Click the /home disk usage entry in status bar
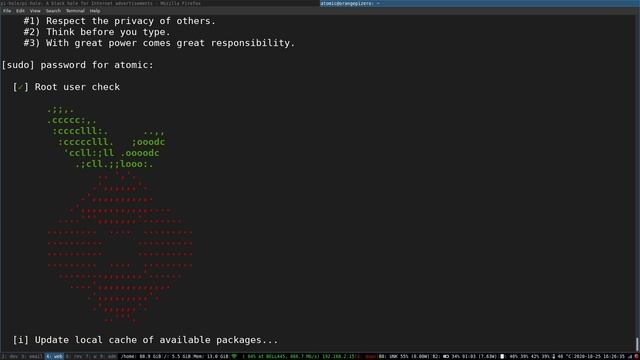Image resolution: width=640 pixels, height=360 pixels. [141, 356]
